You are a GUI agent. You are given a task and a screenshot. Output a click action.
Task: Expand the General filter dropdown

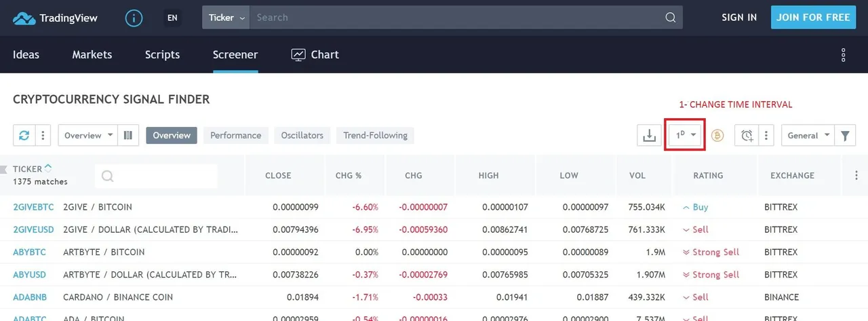(x=808, y=136)
